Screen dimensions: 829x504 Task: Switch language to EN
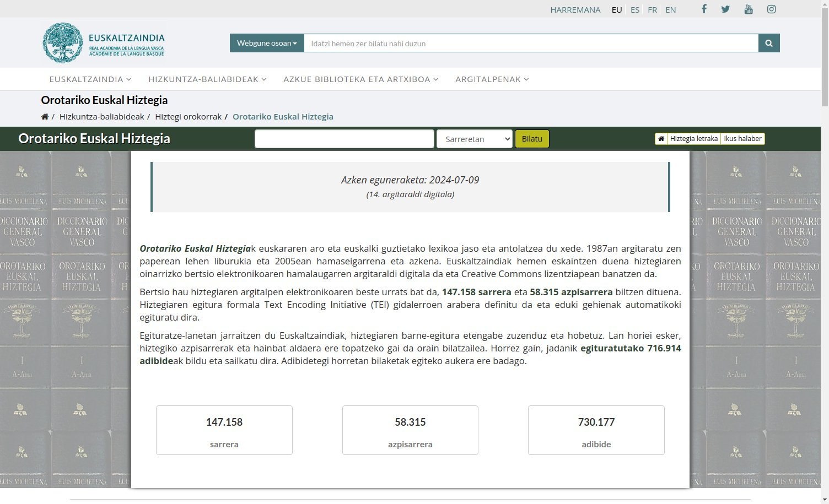click(671, 10)
